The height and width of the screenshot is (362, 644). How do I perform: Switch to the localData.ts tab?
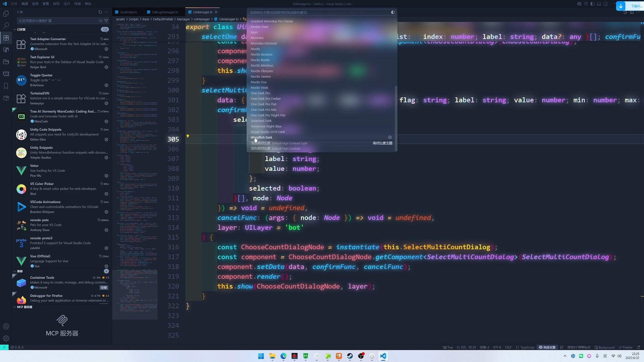128,12
